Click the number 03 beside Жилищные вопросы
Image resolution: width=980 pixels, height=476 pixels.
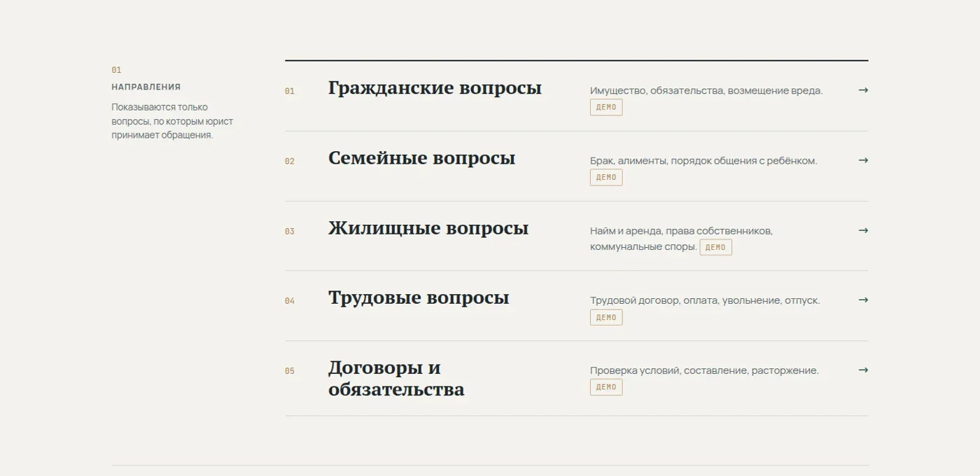coord(290,231)
